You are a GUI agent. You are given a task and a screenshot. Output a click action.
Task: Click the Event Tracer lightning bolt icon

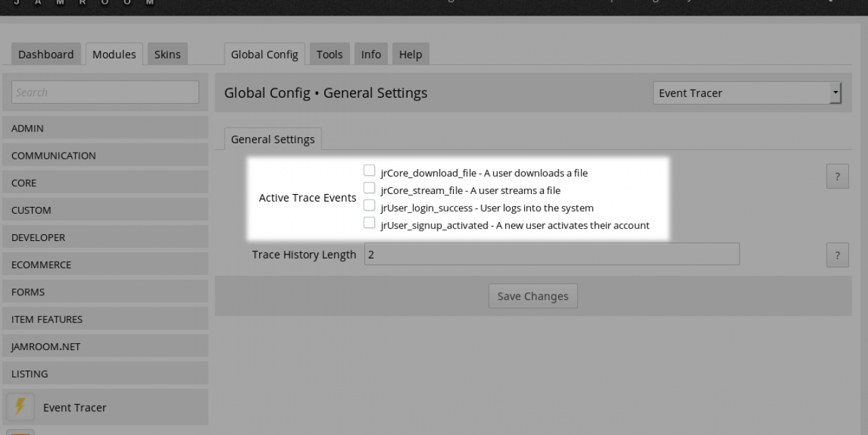click(x=20, y=406)
